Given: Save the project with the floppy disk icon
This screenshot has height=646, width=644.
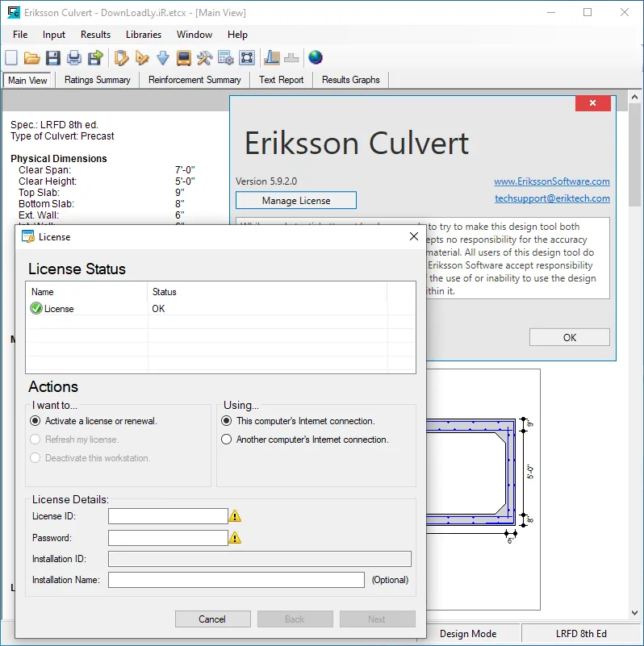Looking at the screenshot, I should coord(52,58).
